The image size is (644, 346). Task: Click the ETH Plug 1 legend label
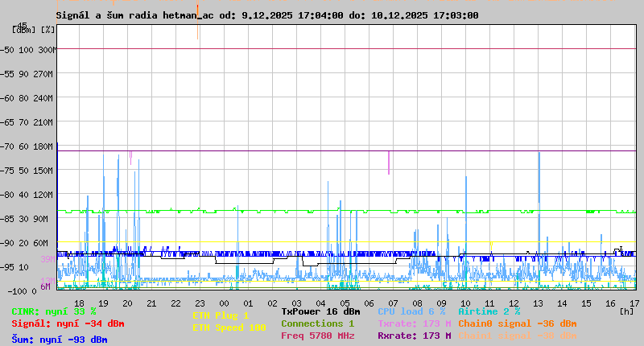click(x=221, y=315)
